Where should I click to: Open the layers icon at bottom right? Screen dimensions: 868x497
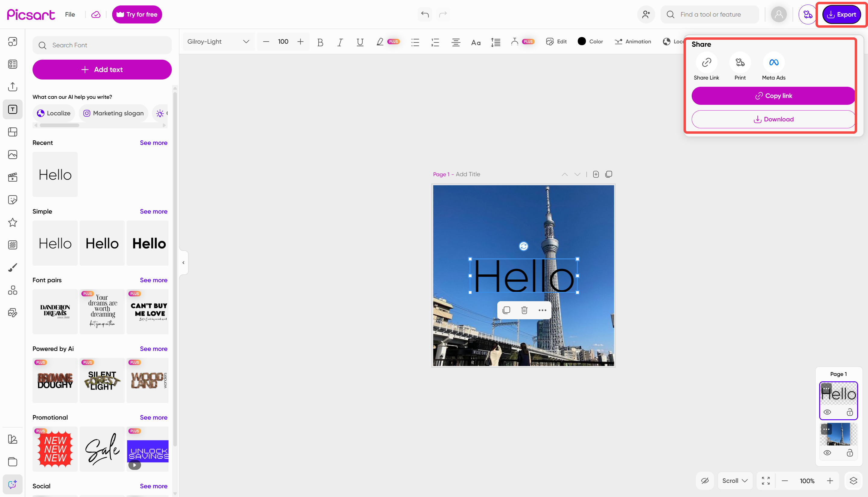tap(853, 481)
